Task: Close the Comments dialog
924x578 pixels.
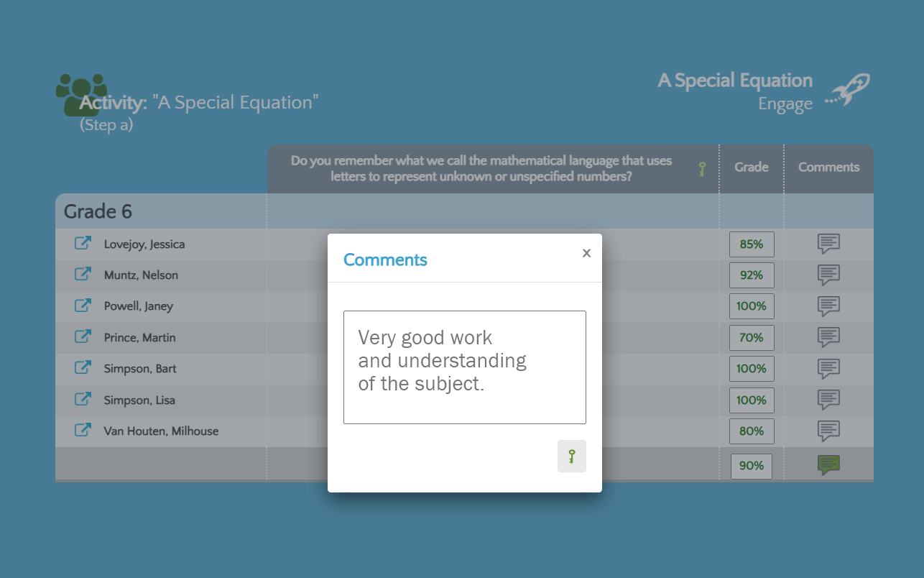Action: tap(586, 253)
